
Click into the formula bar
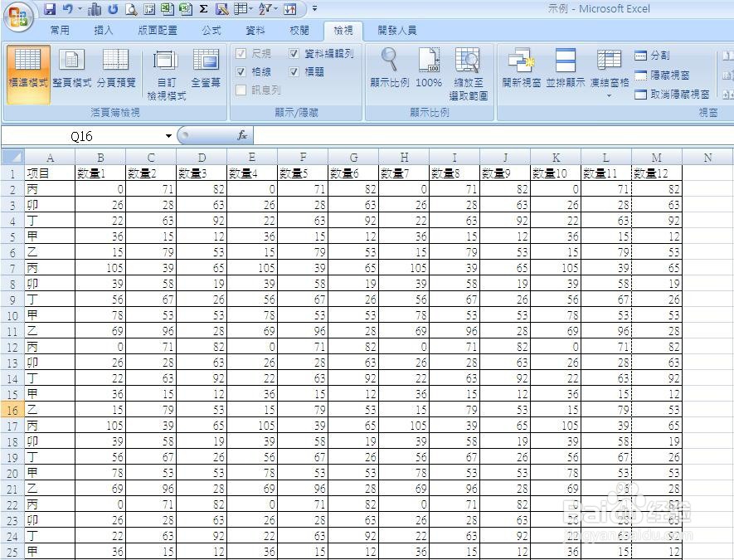493,136
